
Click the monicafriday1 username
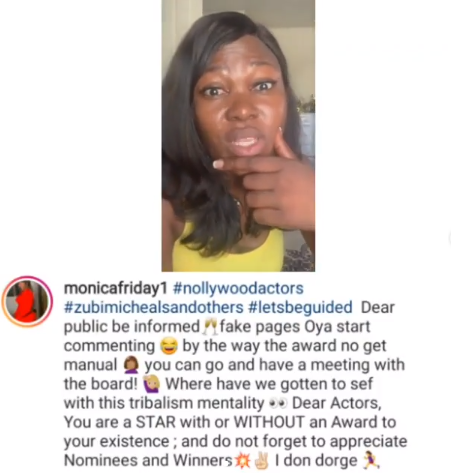pyautogui.click(x=115, y=288)
